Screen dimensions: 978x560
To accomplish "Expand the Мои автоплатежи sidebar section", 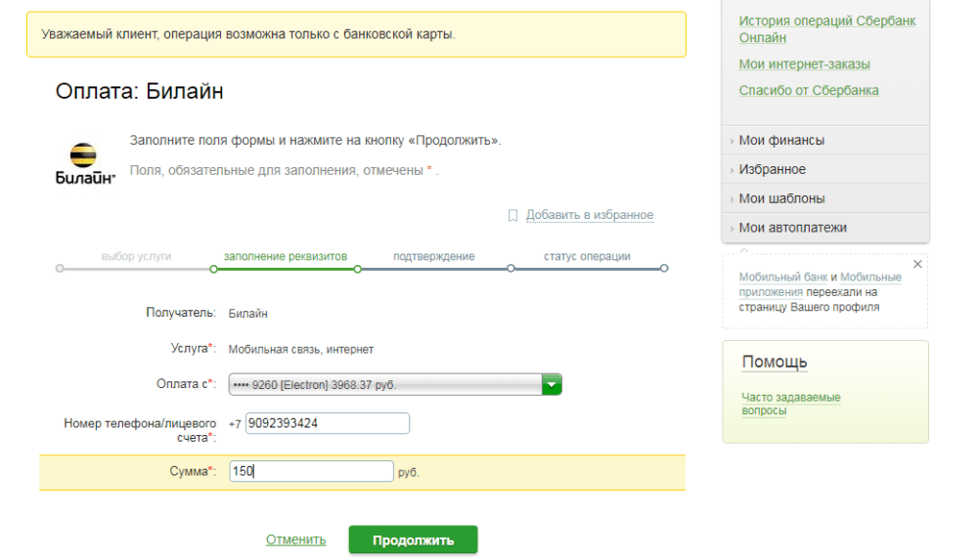I will pyautogui.click(x=825, y=229).
